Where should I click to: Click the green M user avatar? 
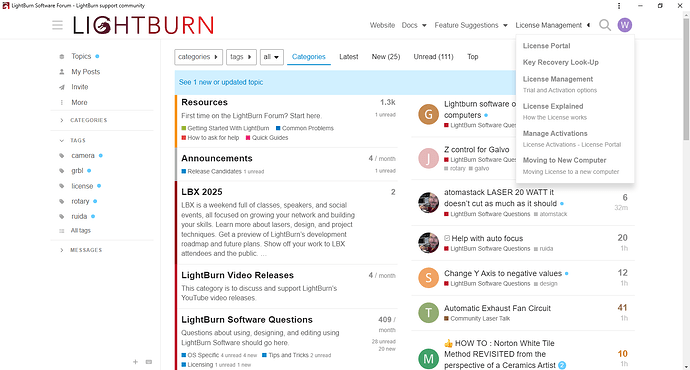pyautogui.click(x=428, y=359)
